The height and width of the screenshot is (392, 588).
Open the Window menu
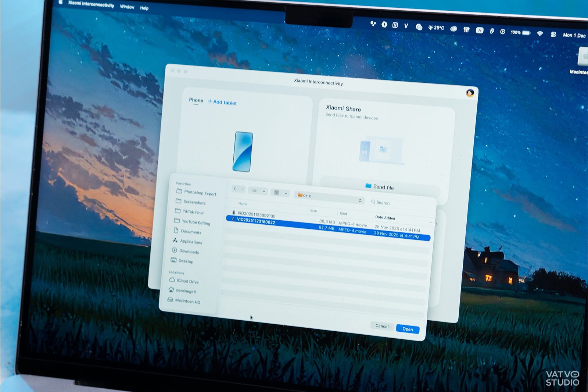127,7
